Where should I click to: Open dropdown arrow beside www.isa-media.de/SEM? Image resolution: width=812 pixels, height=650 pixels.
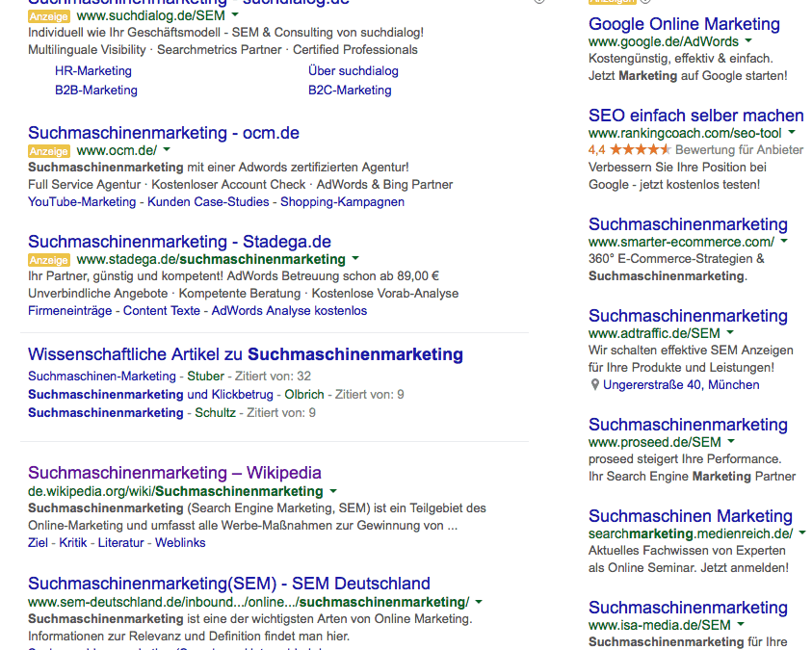[741, 624]
